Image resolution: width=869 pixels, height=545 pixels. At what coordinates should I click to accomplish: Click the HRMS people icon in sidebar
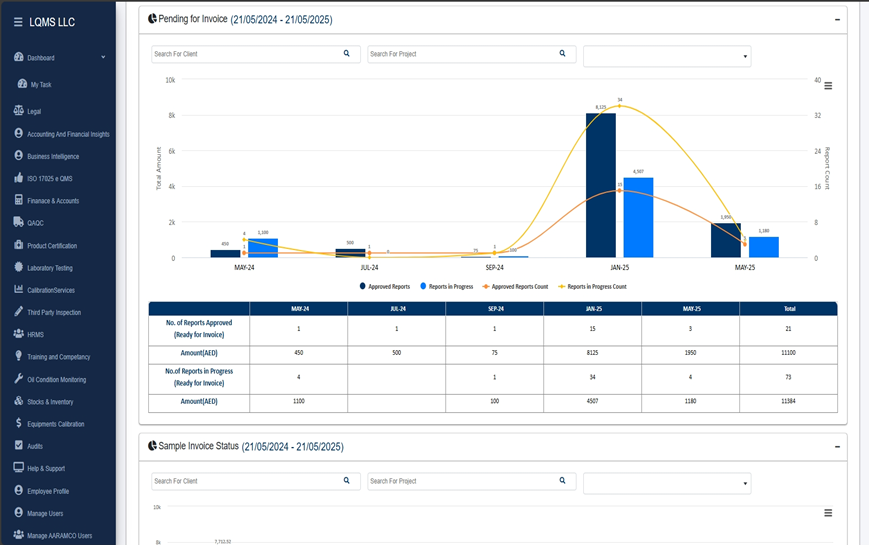19,334
